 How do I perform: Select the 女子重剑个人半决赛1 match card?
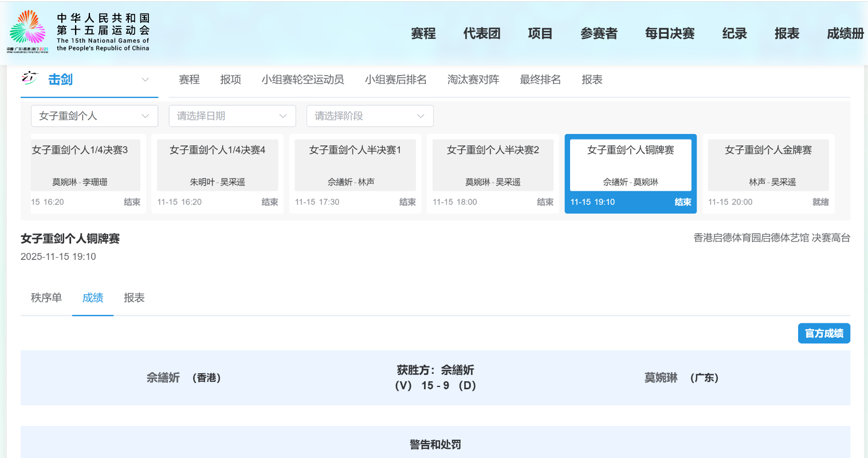coord(355,173)
